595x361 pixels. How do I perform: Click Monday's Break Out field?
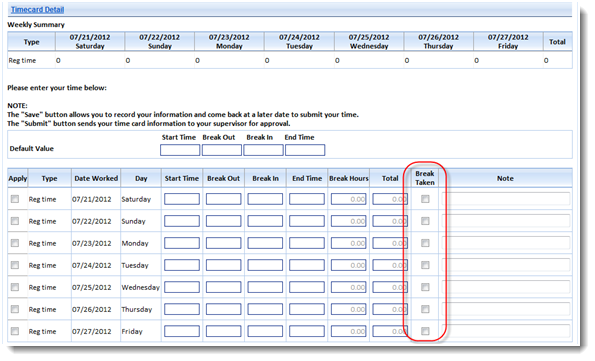224,243
